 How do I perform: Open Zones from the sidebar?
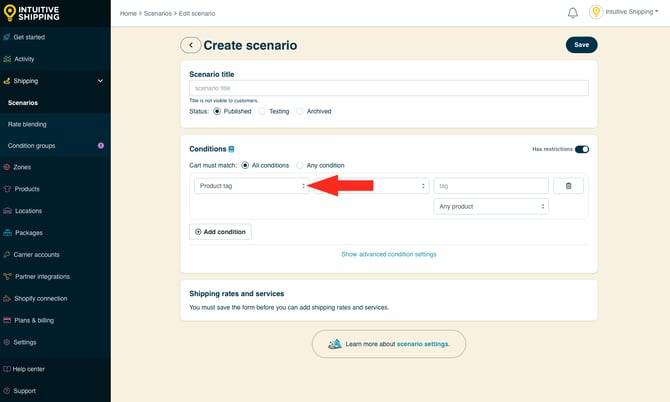(x=22, y=167)
